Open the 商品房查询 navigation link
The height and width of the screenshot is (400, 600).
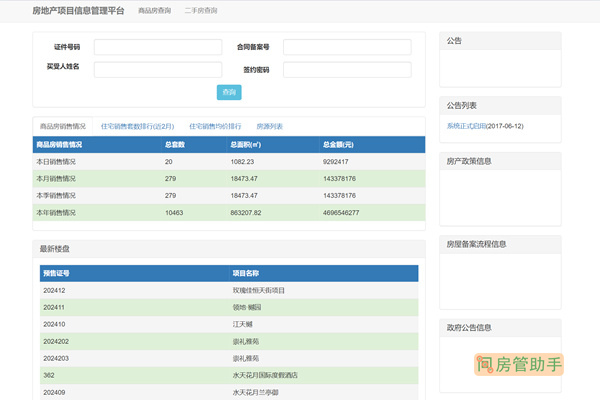pyautogui.click(x=155, y=11)
